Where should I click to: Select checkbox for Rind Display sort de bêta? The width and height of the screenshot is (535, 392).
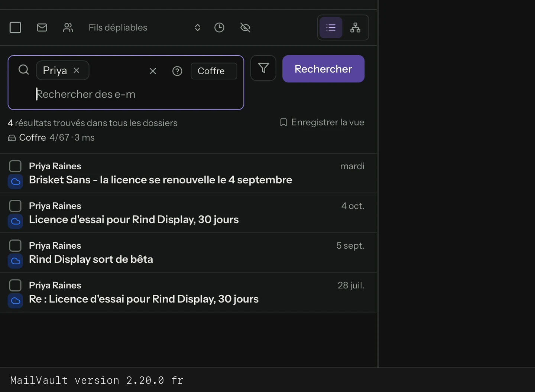15,245
